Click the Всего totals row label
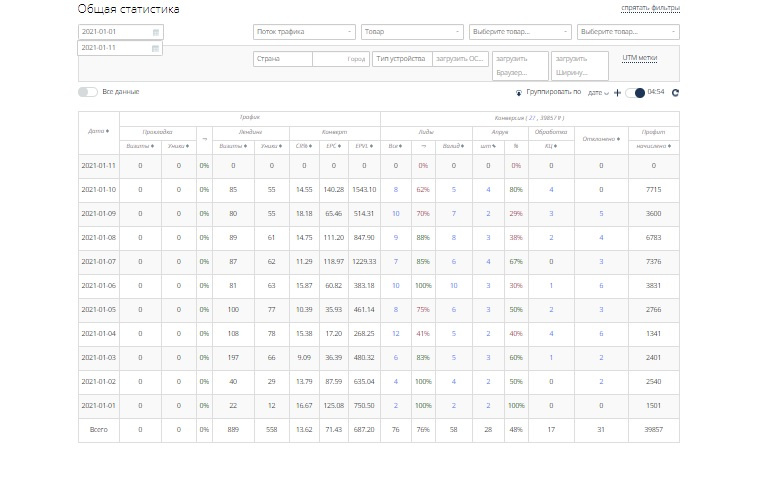Image resolution: width=781 pixels, height=481 pixels. coord(99,430)
